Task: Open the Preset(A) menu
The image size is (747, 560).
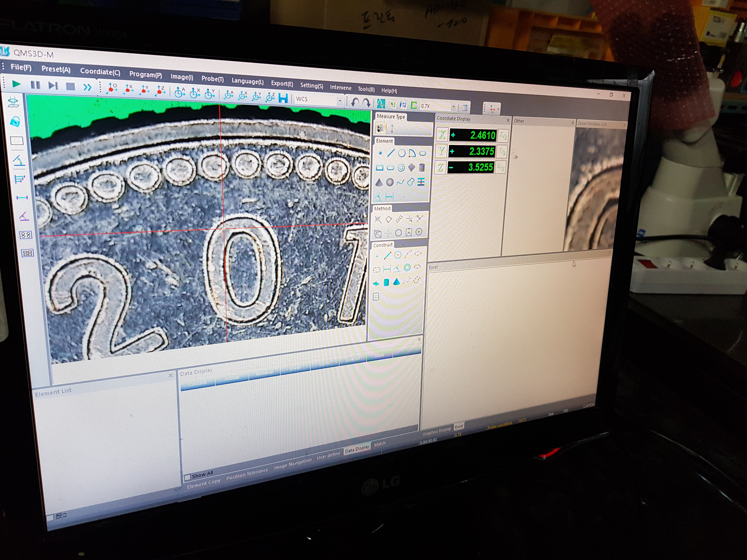Action: [56, 69]
